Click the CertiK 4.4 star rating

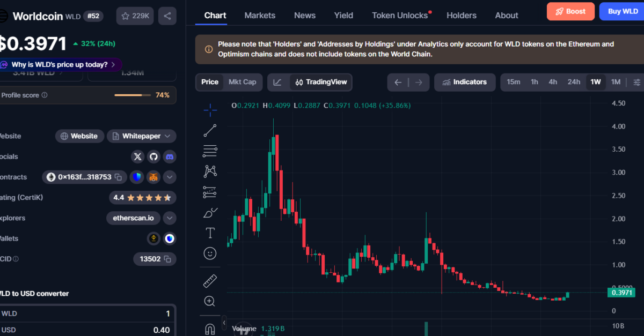142,198
